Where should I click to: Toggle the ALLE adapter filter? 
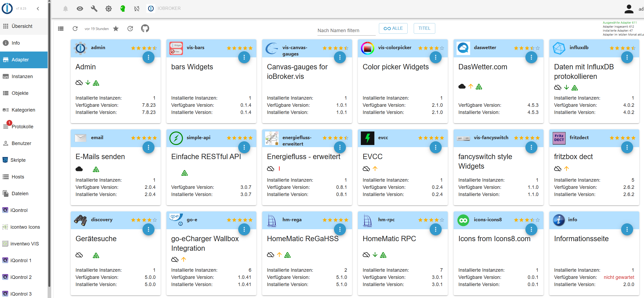[x=393, y=28]
